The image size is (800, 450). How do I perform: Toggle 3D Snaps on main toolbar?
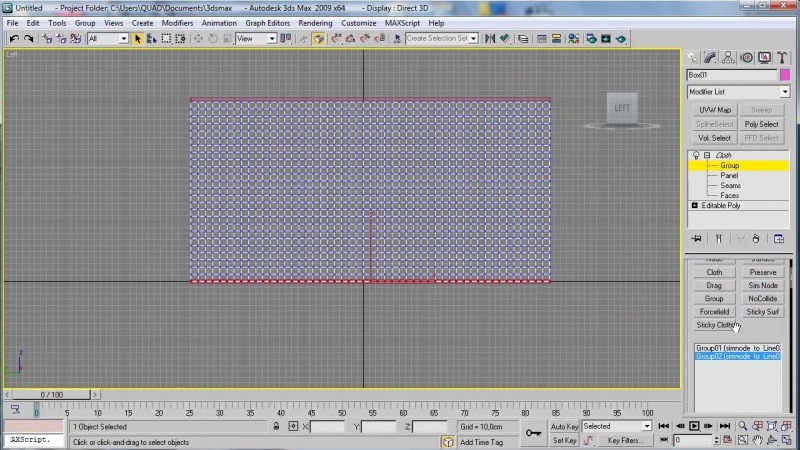coord(336,39)
